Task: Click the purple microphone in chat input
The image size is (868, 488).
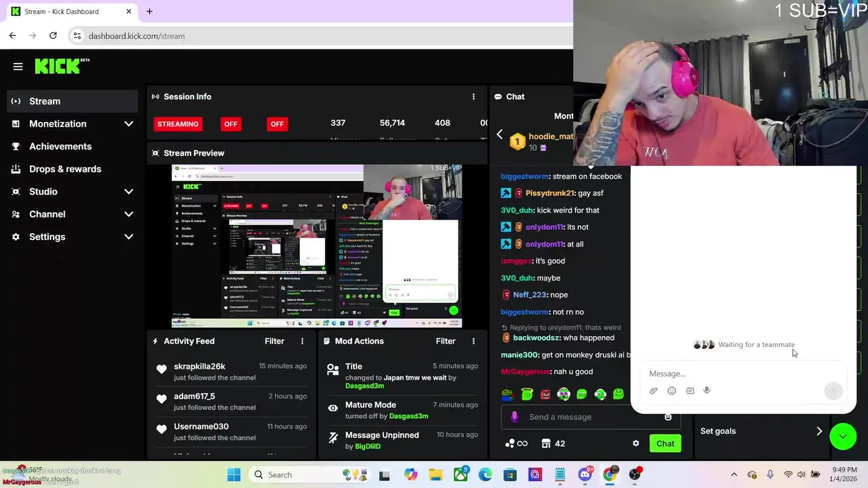Action: (514, 417)
